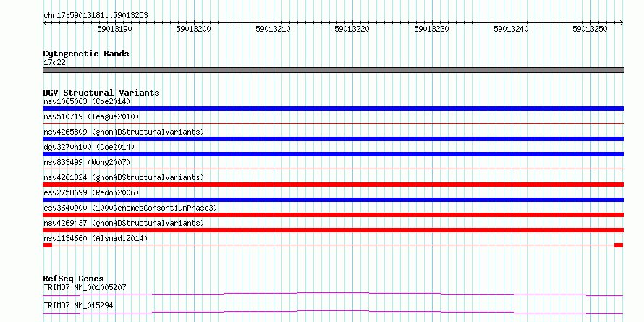
Task: Click ruler position 59013190
Action: [114, 30]
